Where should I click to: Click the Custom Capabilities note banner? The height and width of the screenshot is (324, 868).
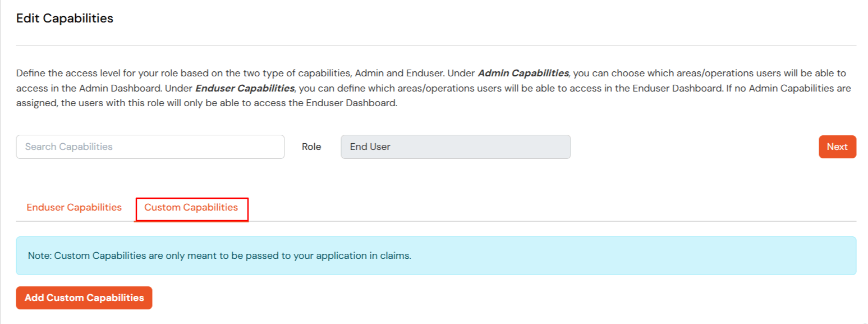click(434, 255)
